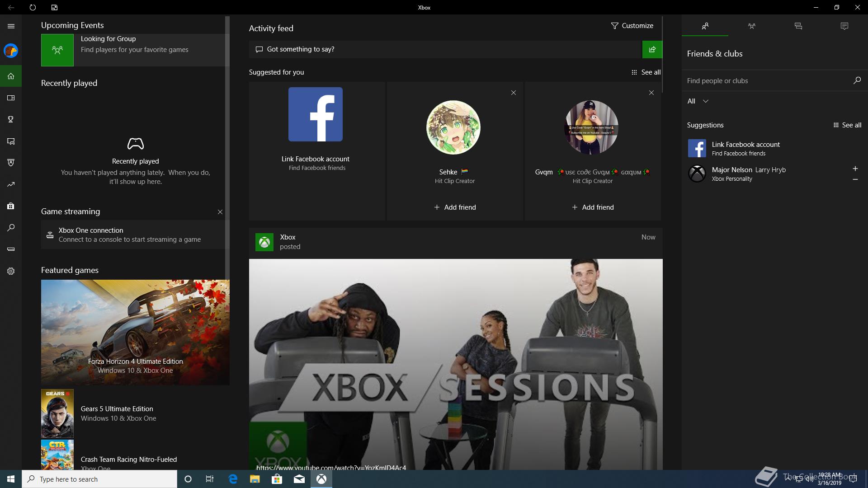Open Gvqm's profile picture
This screenshot has height=488, width=868.
pos(591,127)
